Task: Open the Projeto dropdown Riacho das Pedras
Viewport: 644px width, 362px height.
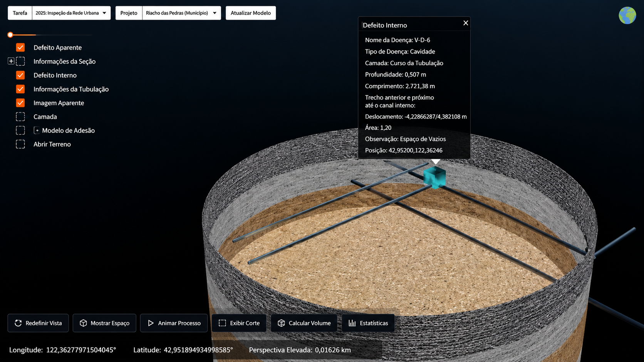Action: (181, 13)
